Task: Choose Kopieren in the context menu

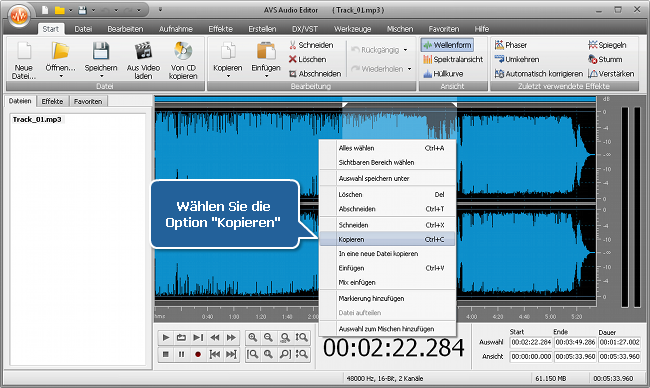Action: [x=387, y=239]
